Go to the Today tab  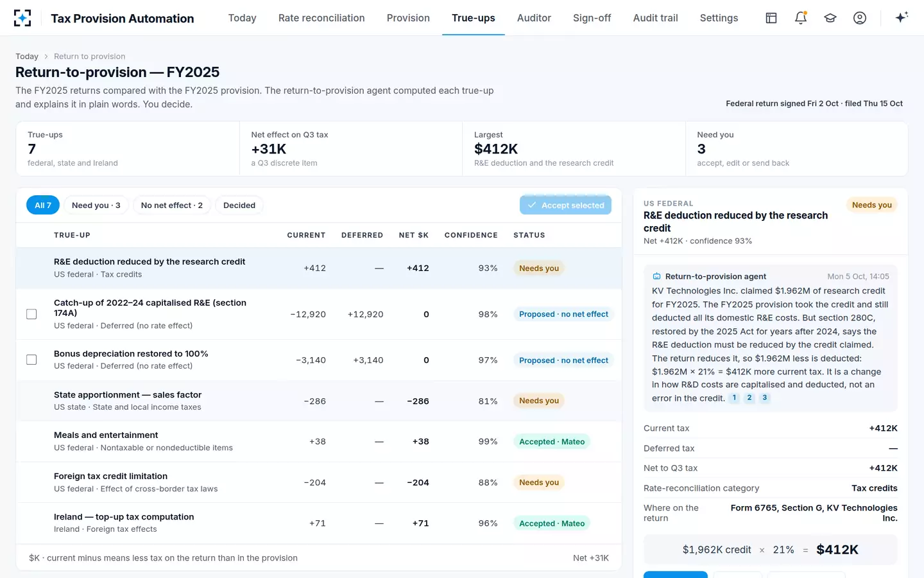[x=242, y=18]
